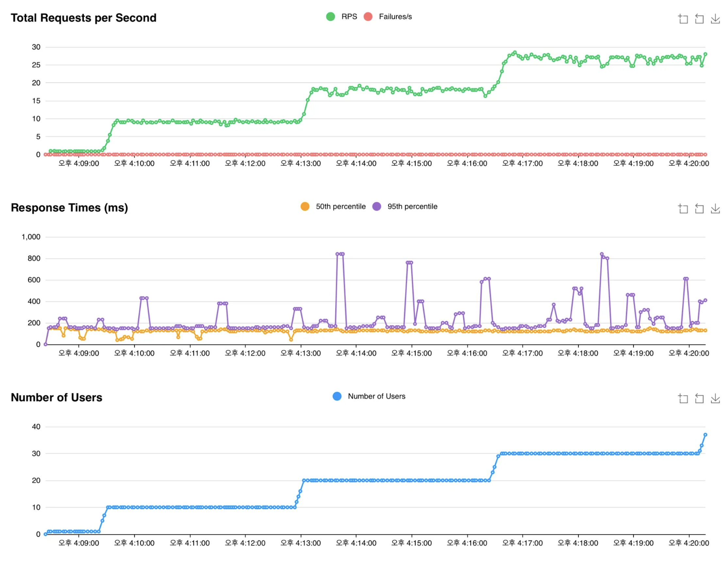Download Total Requests per Second chart image
The image size is (728, 575).
tap(715, 19)
